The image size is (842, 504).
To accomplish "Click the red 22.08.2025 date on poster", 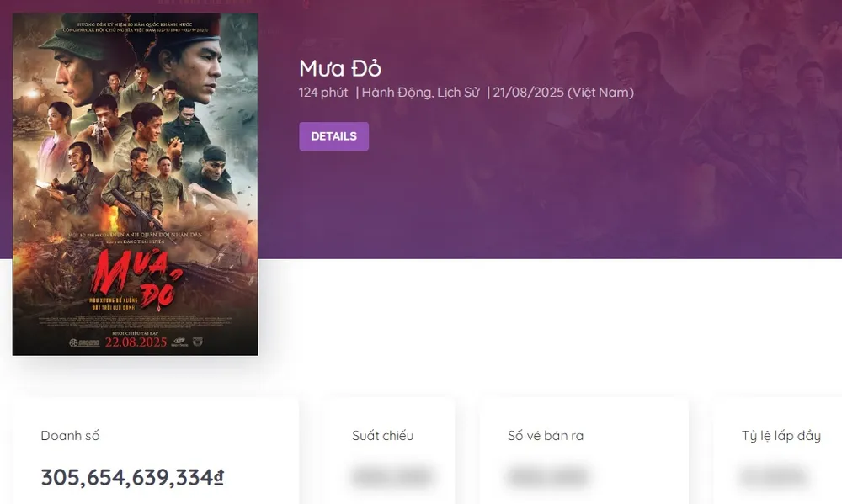I will (x=136, y=343).
